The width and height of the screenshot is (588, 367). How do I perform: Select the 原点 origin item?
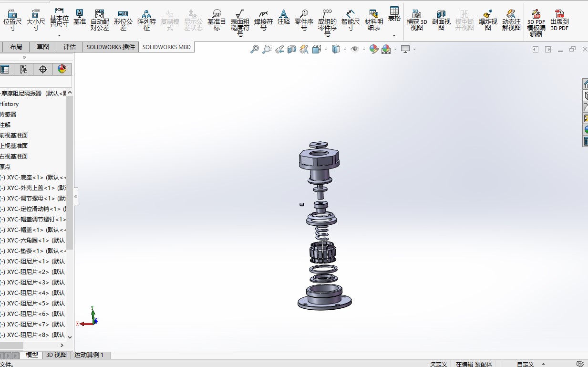pos(5,167)
